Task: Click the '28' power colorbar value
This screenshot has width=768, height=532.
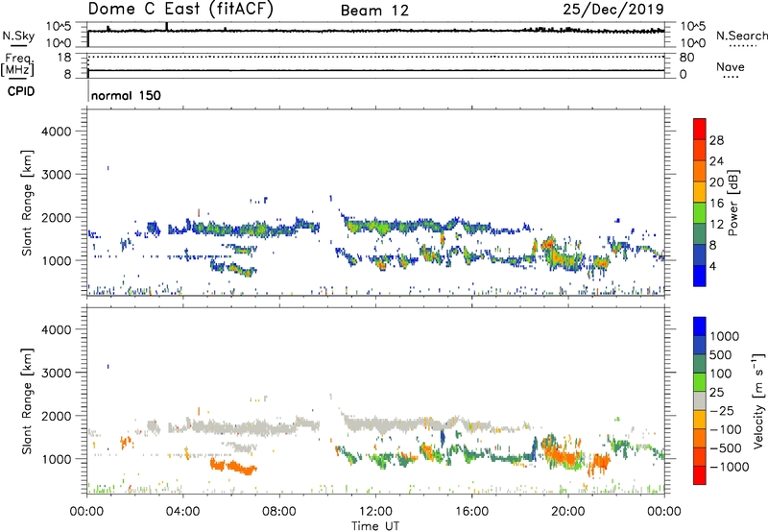Action: click(x=716, y=140)
